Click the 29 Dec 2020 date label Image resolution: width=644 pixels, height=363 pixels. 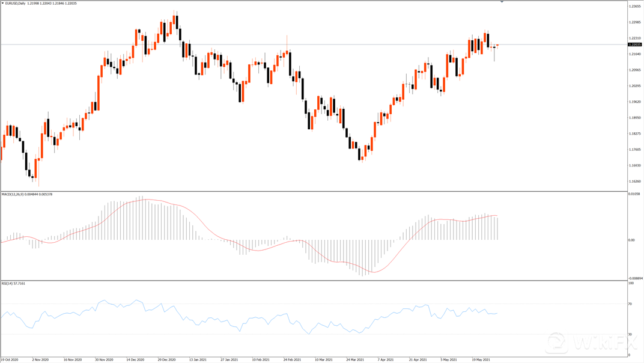point(166,359)
